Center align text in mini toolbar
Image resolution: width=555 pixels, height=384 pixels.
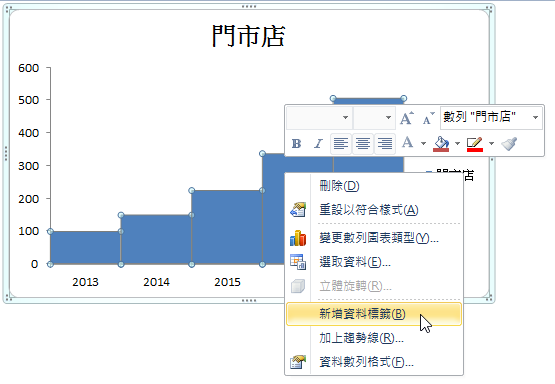click(x=362, y=144)
